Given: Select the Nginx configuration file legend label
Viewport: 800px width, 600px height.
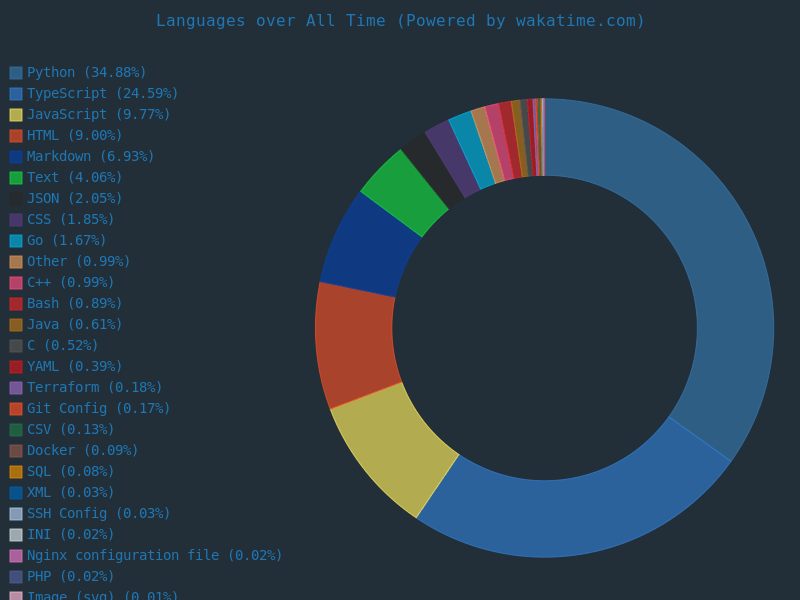Looking at the screenshot, I should [x=154, y=556].
